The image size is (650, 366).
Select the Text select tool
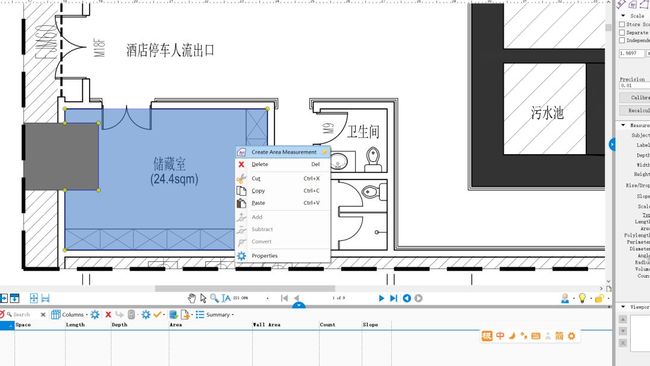[226, 298]
